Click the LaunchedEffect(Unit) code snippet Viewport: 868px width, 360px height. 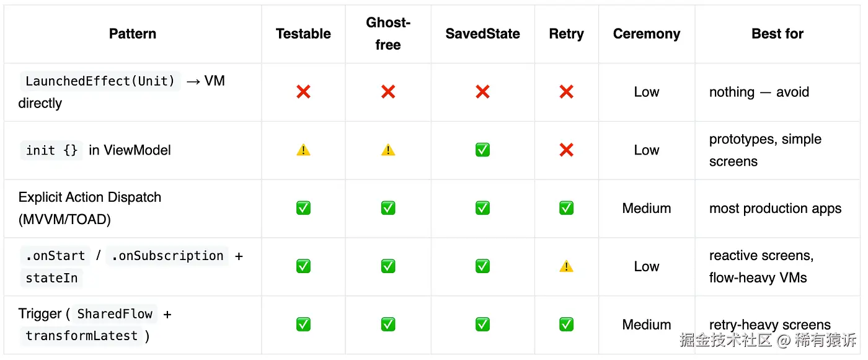[x=100, y=81]
